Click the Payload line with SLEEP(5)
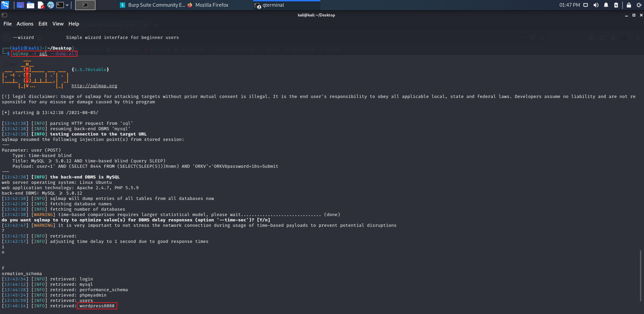 [x=145, y=166]
